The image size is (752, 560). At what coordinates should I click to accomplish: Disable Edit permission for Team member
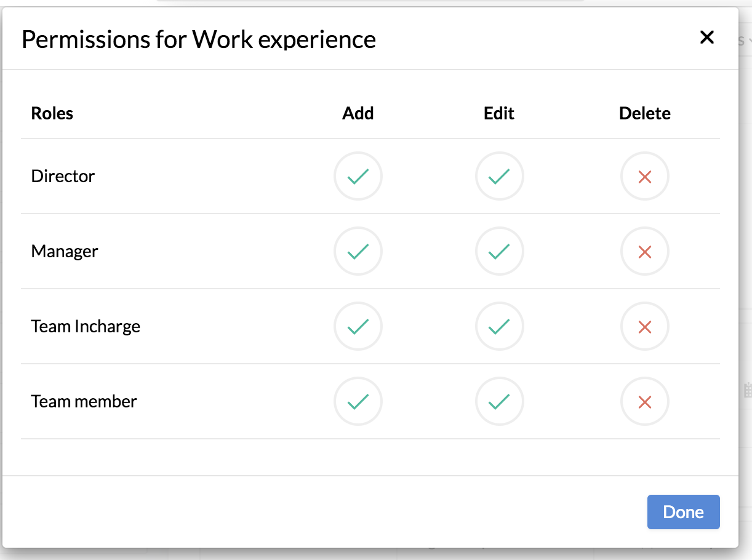tap(499, 402)
